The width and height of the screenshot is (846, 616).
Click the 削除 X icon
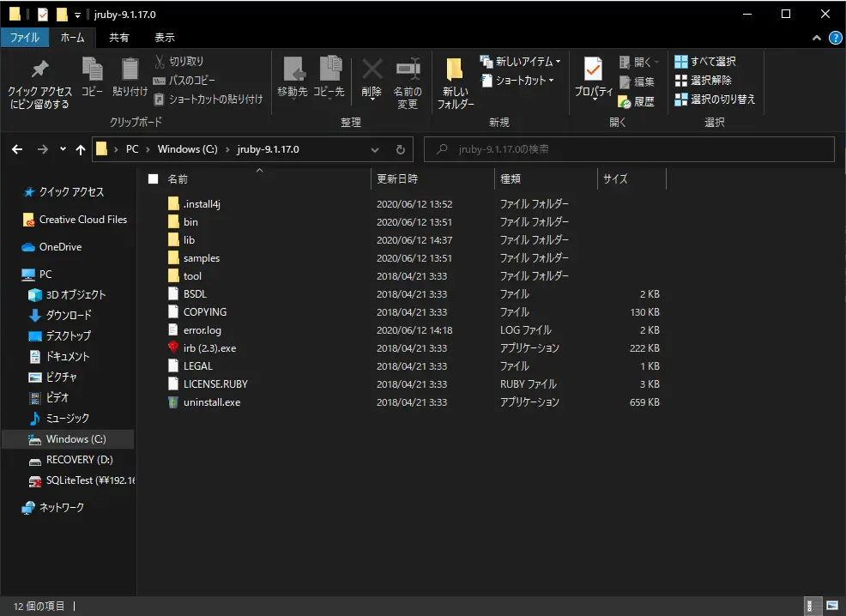tap(372, 69)
